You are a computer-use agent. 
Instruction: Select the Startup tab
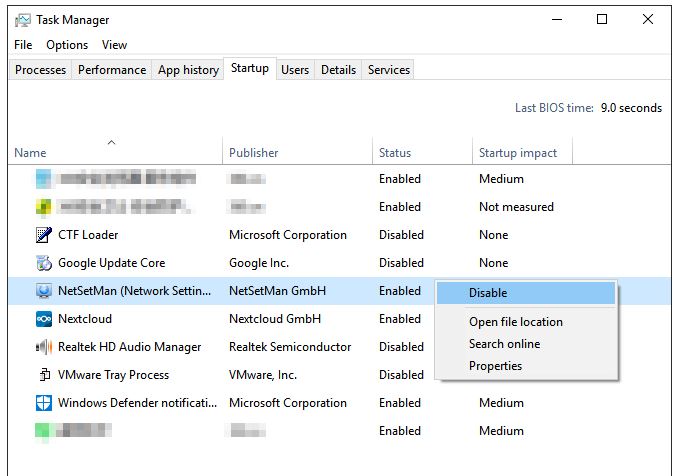coord(250,68)
